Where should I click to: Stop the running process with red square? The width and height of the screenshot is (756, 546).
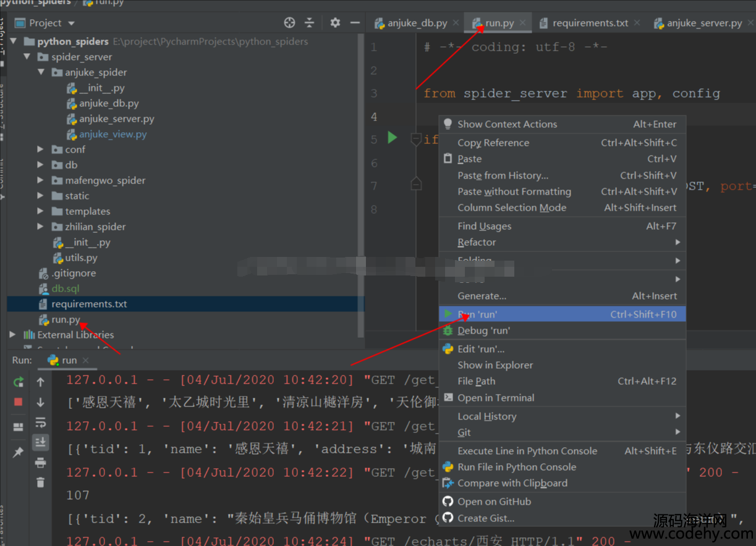[x=19, y=402]
